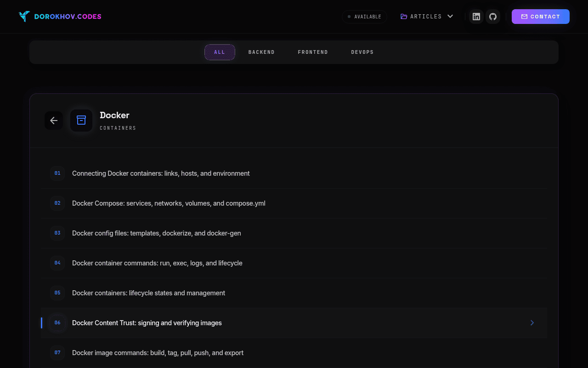588x368 pixels.
Task: Click the CONTAINERS subtitle label
Action: tap(118, 128)
